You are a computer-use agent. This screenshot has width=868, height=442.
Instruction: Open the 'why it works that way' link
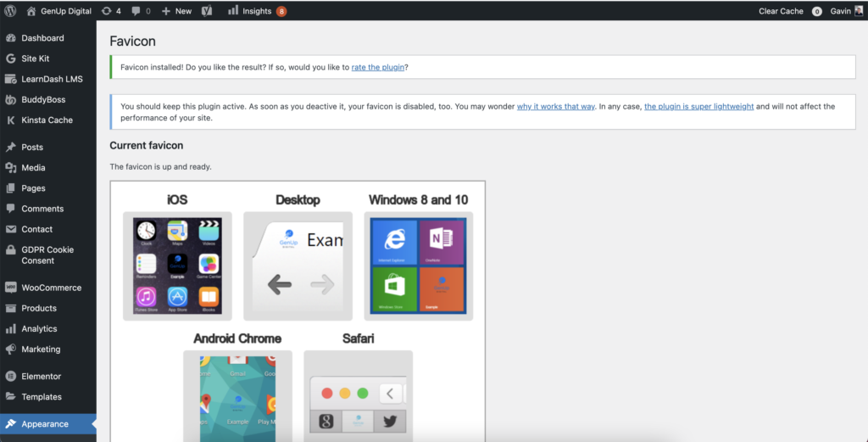coord(556,106)
